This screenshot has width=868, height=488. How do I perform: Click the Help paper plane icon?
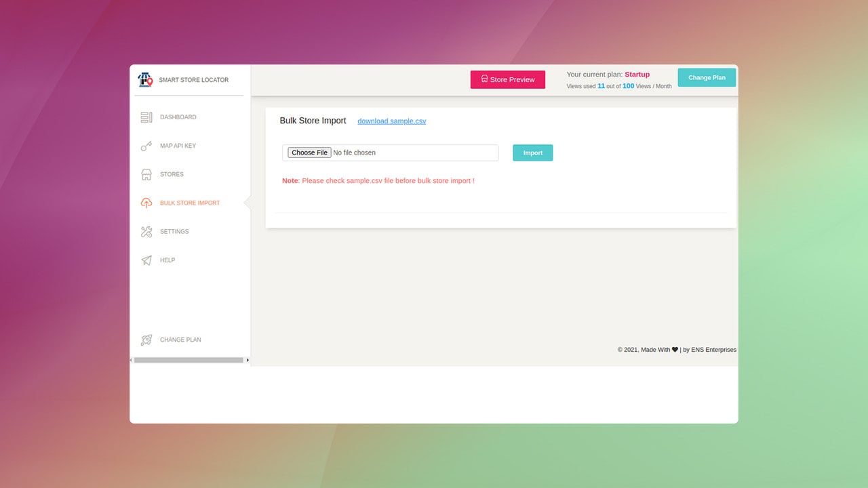point(146,260)
